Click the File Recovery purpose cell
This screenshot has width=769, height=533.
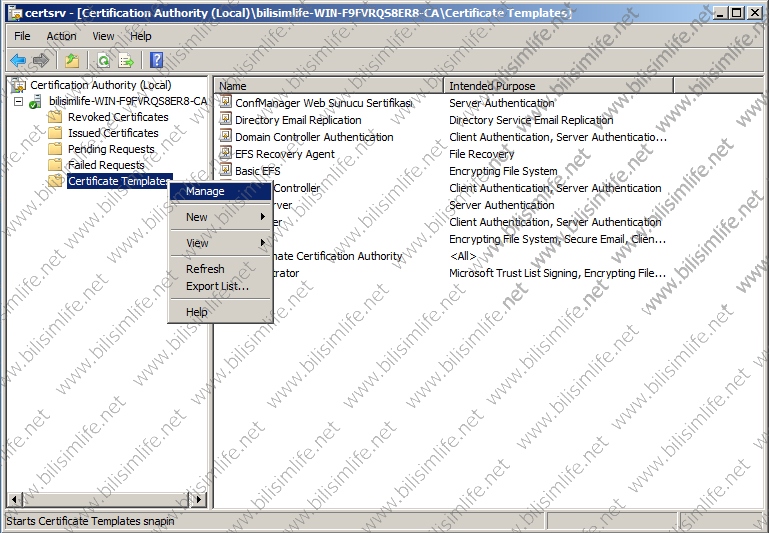(x=482, y=154)
